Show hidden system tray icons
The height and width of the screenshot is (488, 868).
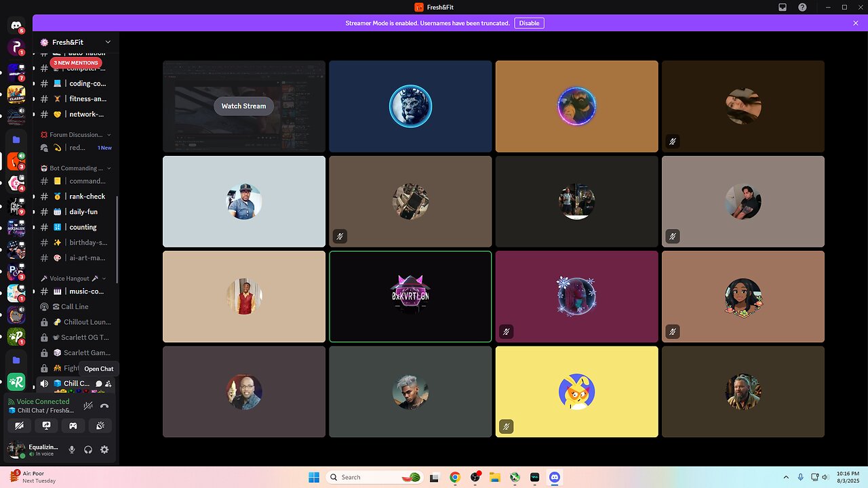pyautogui.click(x=786, y=477)
